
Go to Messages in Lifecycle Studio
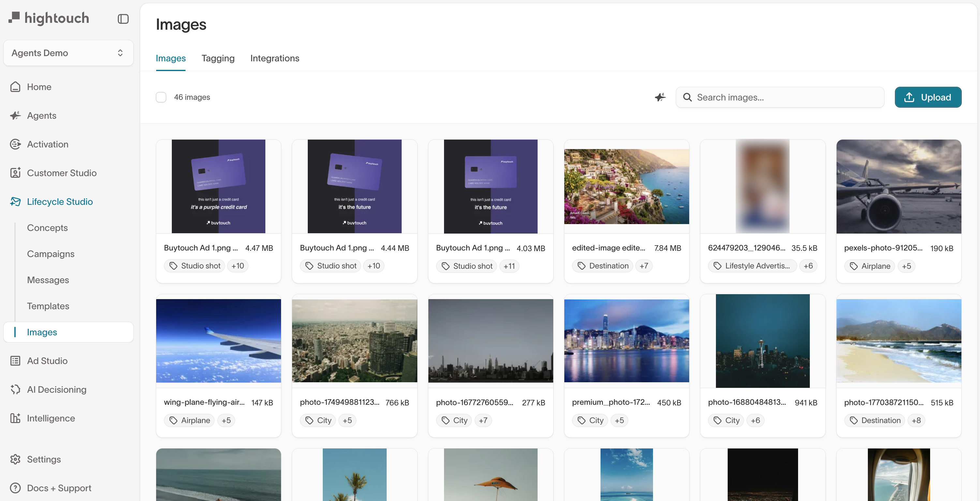48,280
